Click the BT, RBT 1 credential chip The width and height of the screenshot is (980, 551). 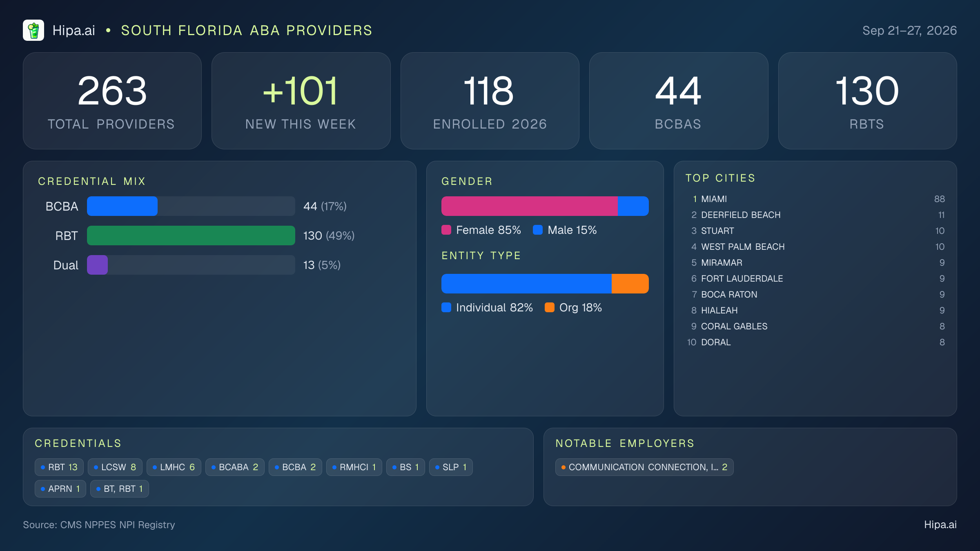point(120,489)
